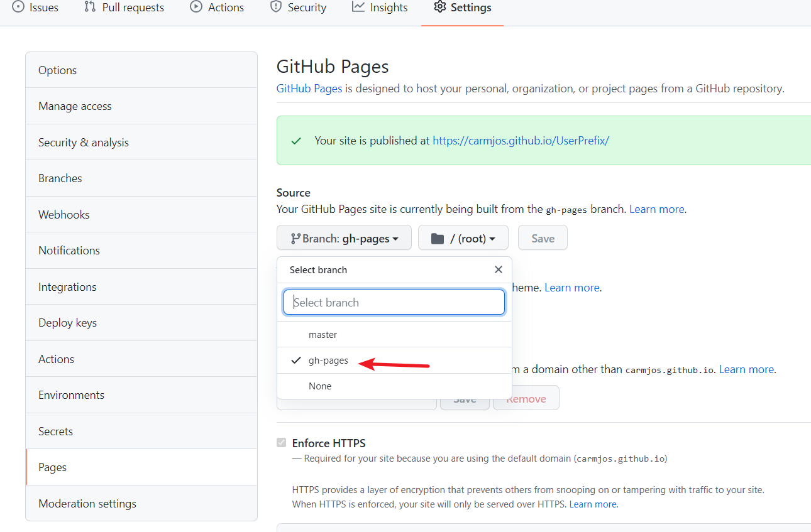811x532 pixels.
Task: Open the Issues tab
Action: click(x=36, y=8)
